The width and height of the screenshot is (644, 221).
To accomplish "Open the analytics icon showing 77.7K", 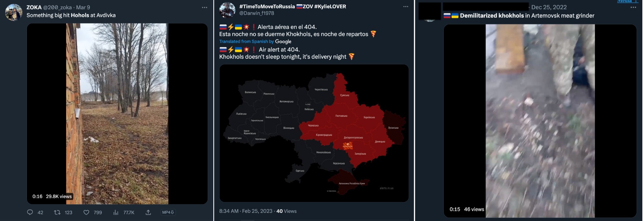I will click(x=116, y=212).
